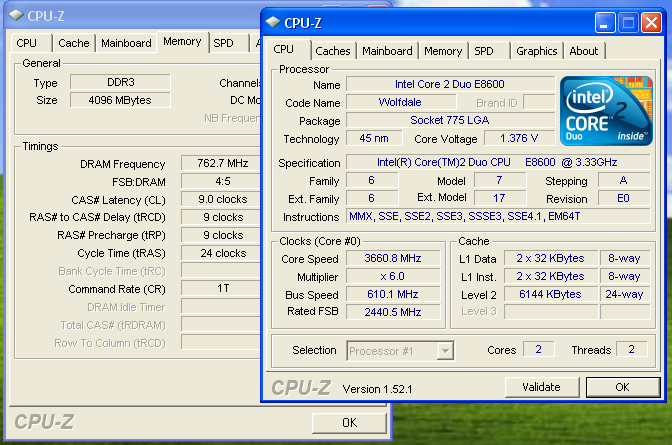
Task: Click the Memory tab in background window
Action: click(x=182, y=42)
